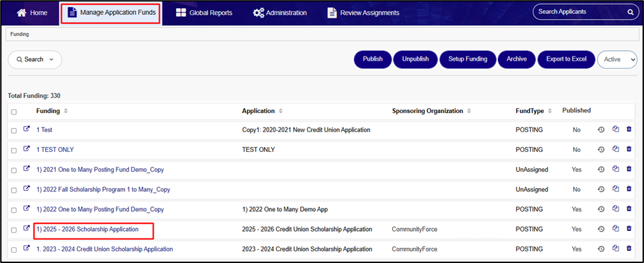Sort by Funding column
Image resolution: width=644 pixels, height=263 pixels.
point(65,111)
